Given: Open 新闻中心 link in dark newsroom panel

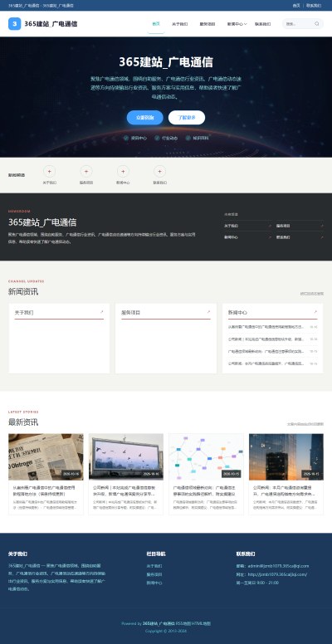Looking at the screenshot, I should pos(231,237).
